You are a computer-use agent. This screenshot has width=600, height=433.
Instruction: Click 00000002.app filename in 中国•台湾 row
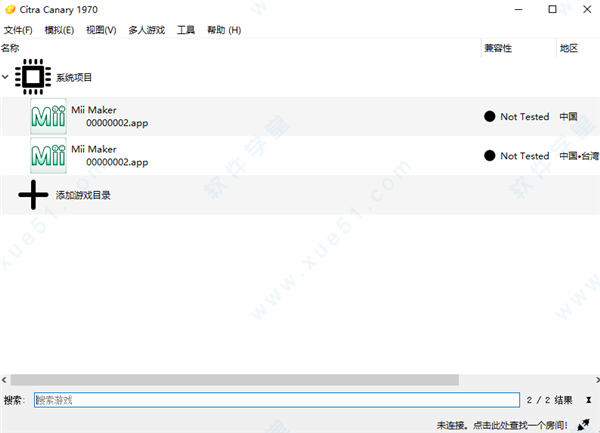[x=117, y=163]
